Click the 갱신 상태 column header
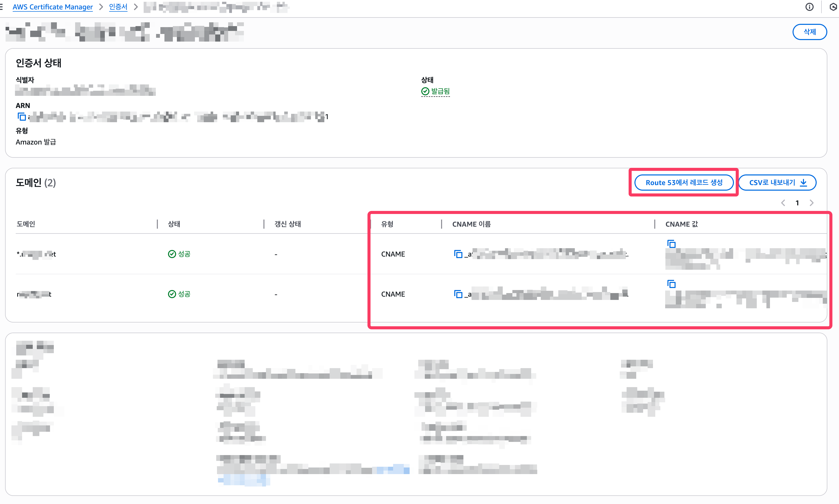 [288, 224]
